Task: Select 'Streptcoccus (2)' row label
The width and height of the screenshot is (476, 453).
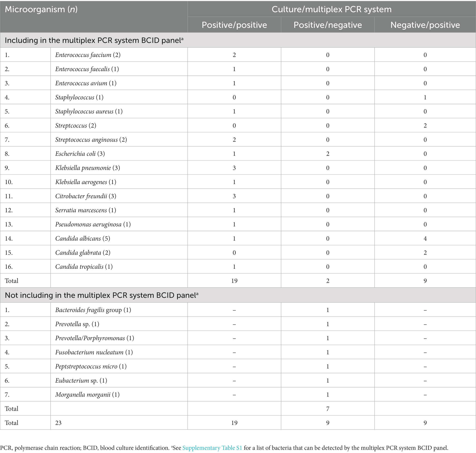Action: coord(76,126)
